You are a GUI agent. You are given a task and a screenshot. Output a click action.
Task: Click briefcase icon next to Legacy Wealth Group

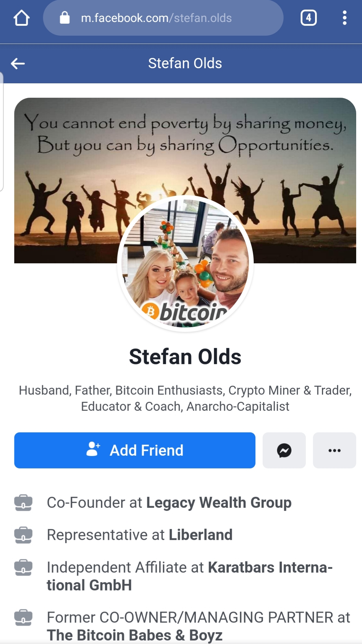[23, 503]
